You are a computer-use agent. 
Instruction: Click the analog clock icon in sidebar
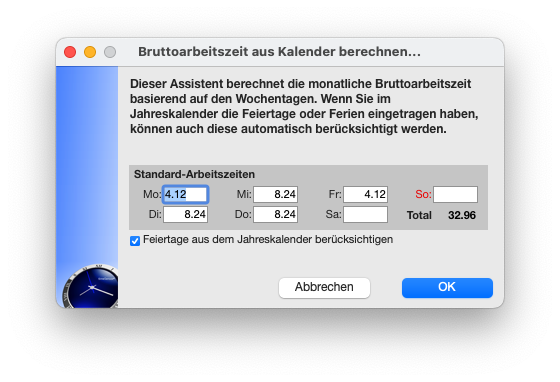[91, 286]
